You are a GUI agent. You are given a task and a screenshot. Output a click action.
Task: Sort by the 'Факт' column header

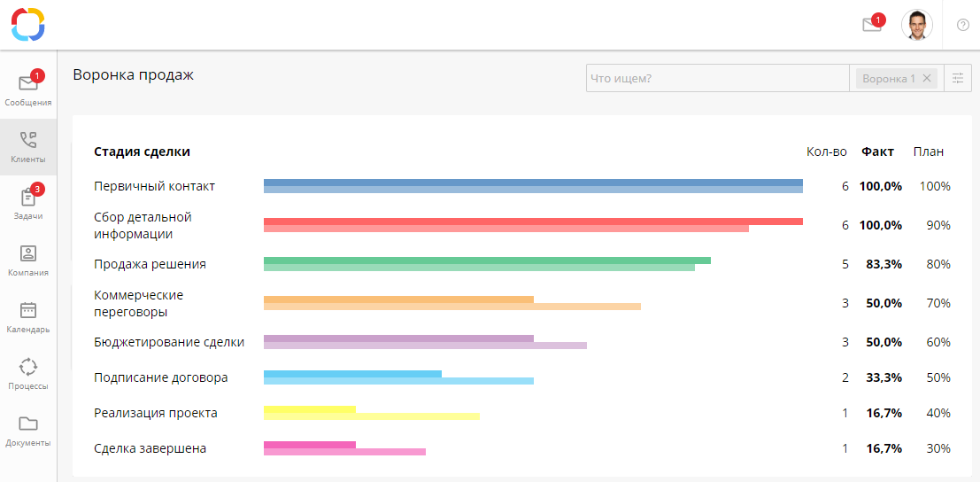(877, 152)
